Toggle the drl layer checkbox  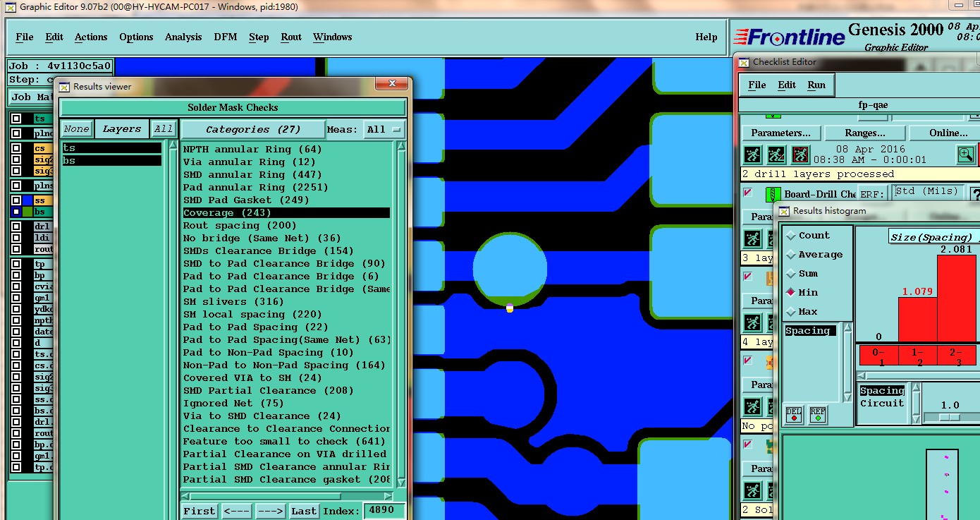(x=16, y=226)
